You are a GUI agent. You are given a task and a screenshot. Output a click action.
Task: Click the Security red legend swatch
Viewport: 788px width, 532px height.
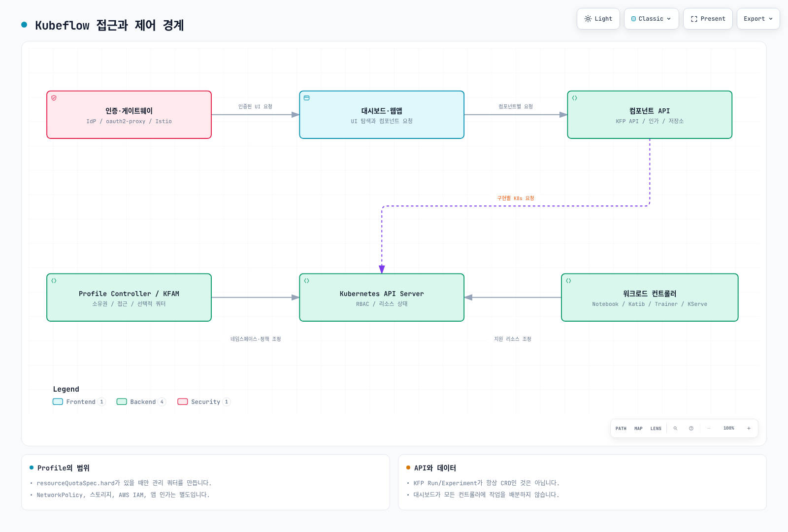pyautogui.click(x=183, y=401)
